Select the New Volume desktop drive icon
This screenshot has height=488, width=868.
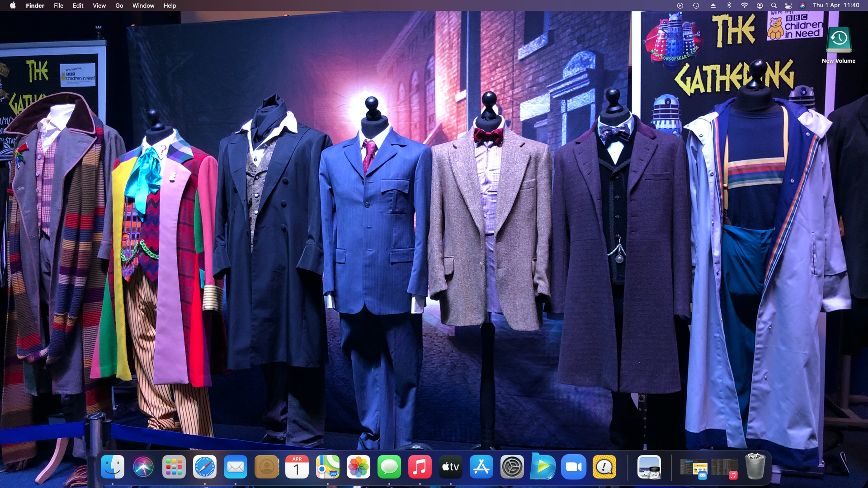[x=839, y=40]
